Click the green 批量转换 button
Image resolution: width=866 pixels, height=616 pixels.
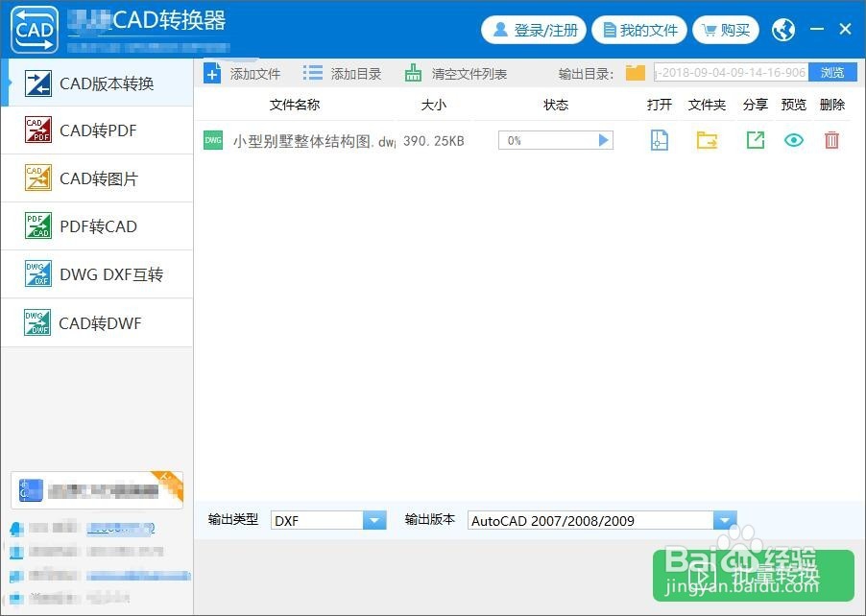click(754, 576)
